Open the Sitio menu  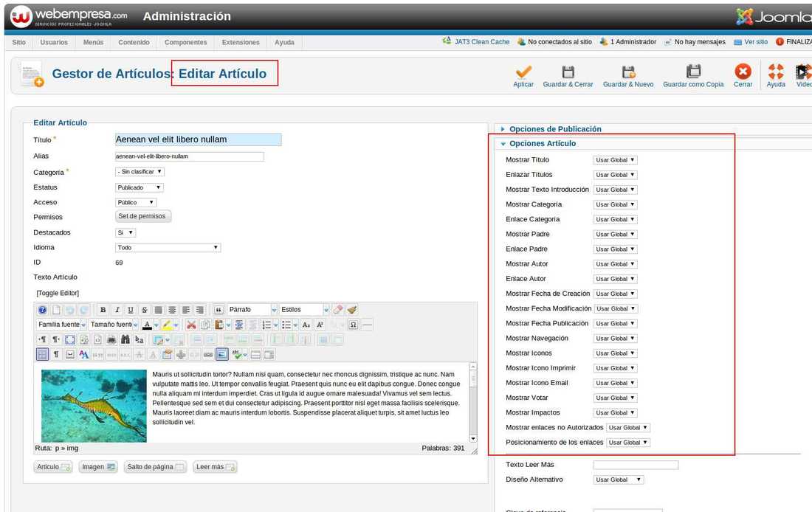[x=19, y=43]
